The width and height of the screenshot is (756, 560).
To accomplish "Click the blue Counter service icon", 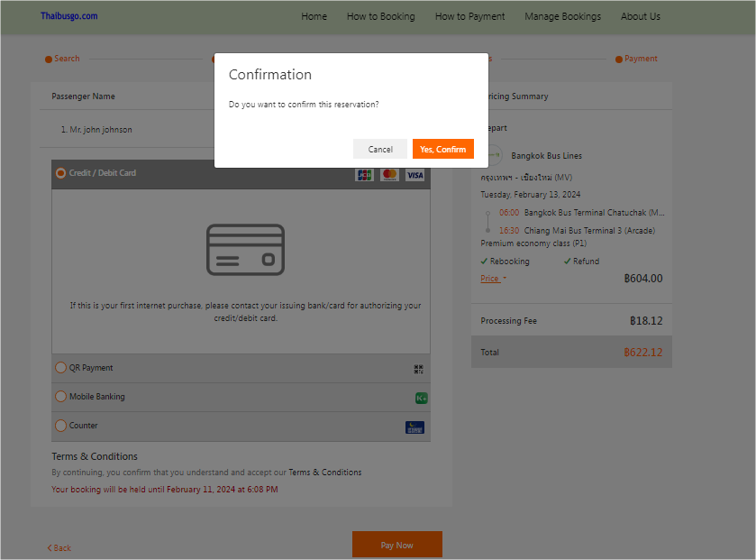I will [x=414, y=427].
